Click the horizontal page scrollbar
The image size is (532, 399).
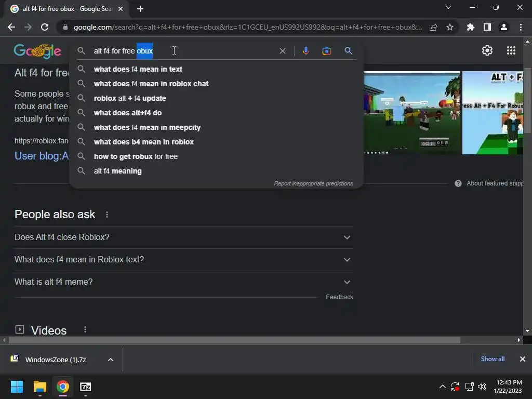[x=234, y=340]
